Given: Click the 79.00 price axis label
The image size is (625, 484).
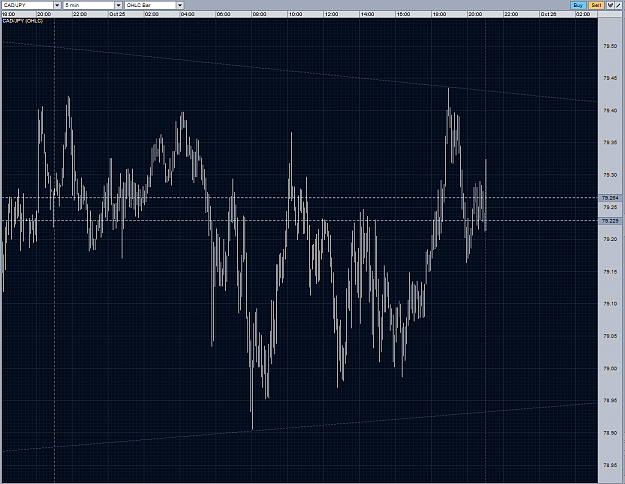Looking at the screenshot, I should [610, 368].
